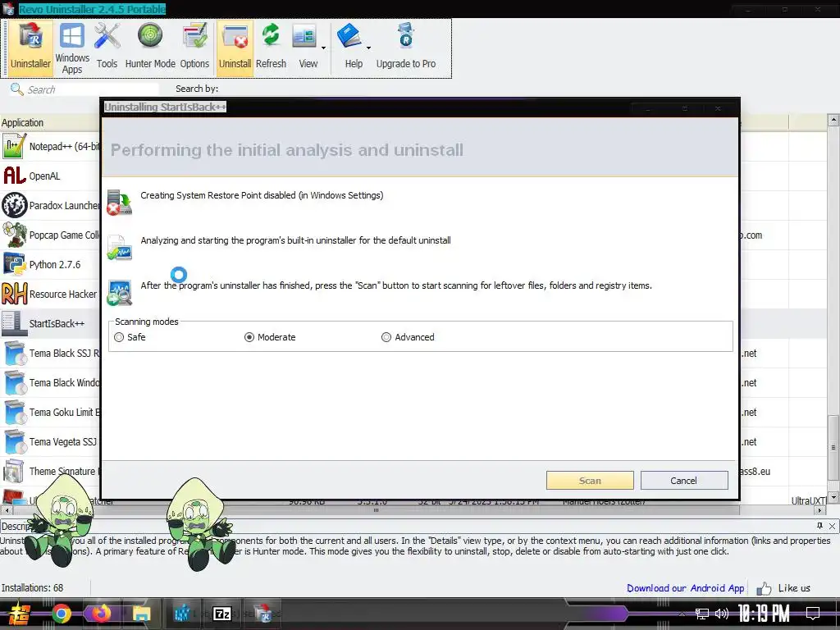Viewport: 840px width, 630px height.
Task: Select Paradox Launcher entry
Action: point(50,205)
